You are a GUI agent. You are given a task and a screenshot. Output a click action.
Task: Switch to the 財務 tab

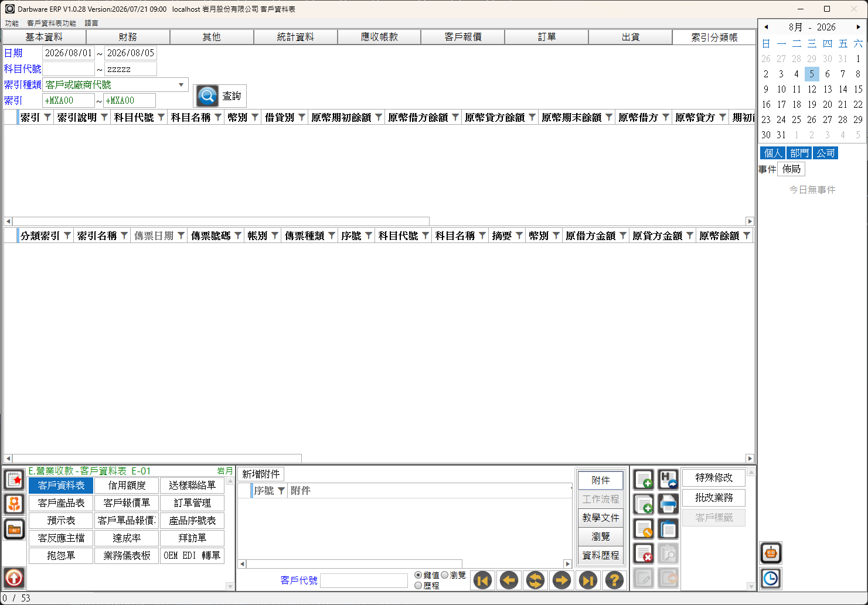128,37
